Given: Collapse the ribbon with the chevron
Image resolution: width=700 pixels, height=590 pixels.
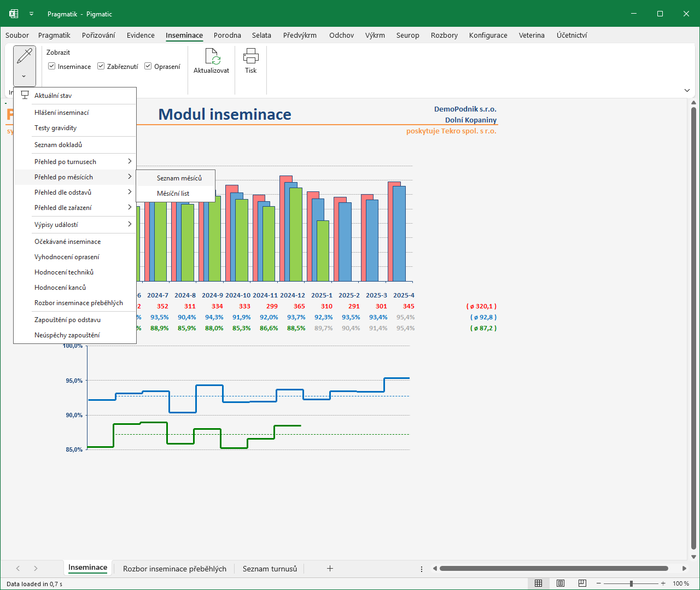Looking at the screenshot, I should point(687,90).
